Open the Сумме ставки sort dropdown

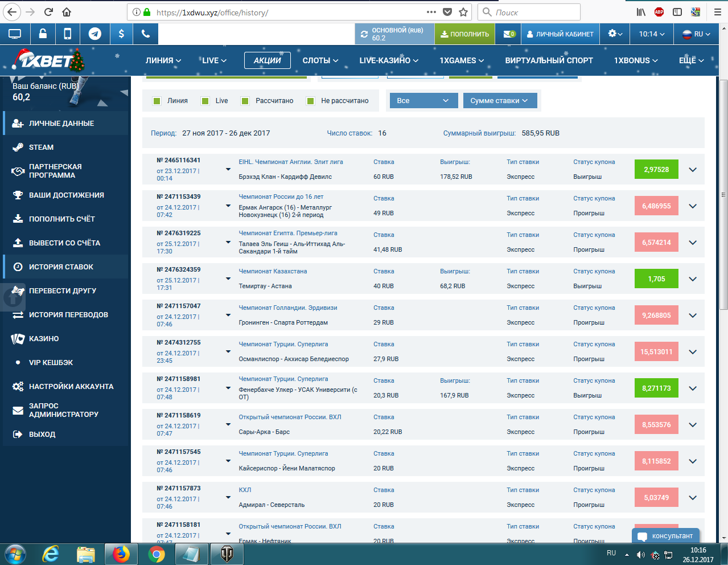(499, 101)
